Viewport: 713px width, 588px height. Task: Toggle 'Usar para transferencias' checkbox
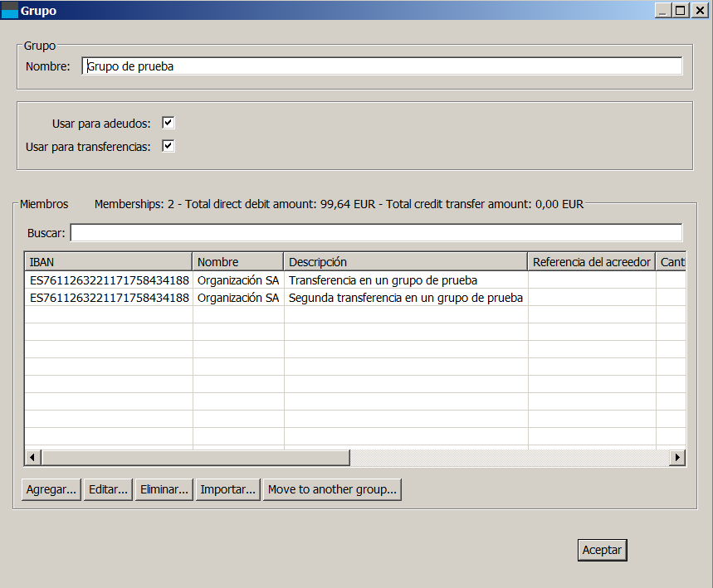point(168,146)
